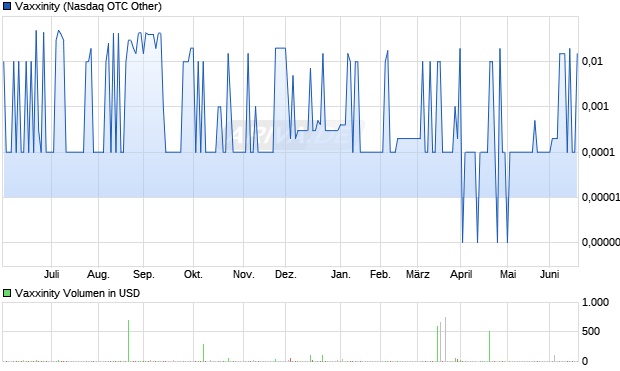The image size is (620, 371).
Task: Click the 0,00001 price axis value
Action: (601, 197)
